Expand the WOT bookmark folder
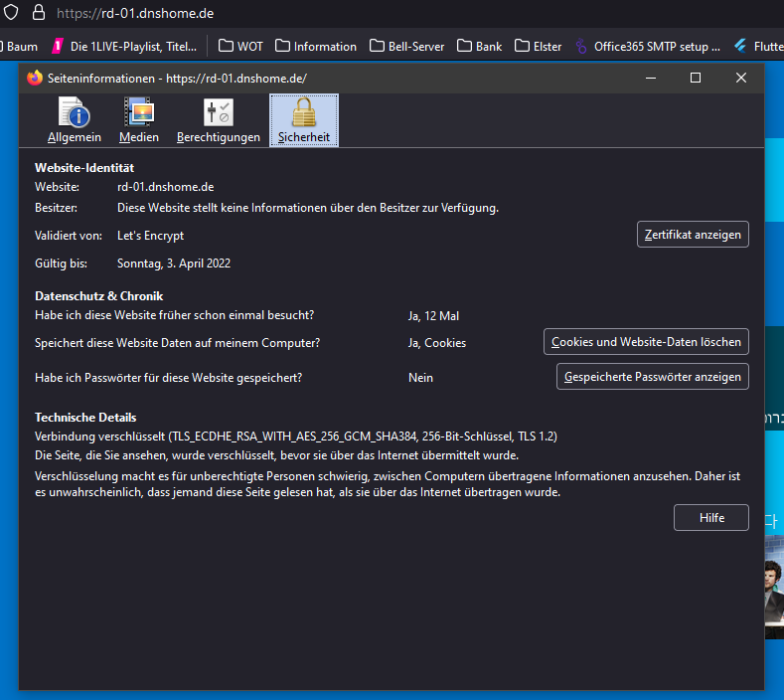The height and width of the screenshot is (700, 784). click(240, 46)
